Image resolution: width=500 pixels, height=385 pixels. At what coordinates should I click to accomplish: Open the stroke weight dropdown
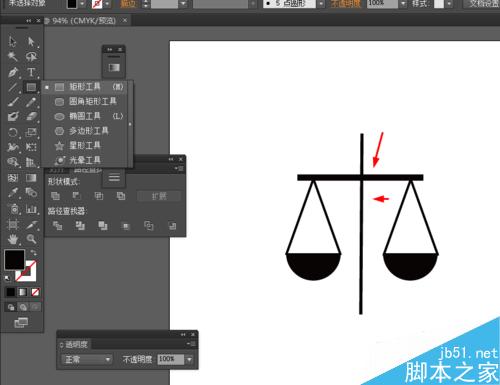coord(183,4)
